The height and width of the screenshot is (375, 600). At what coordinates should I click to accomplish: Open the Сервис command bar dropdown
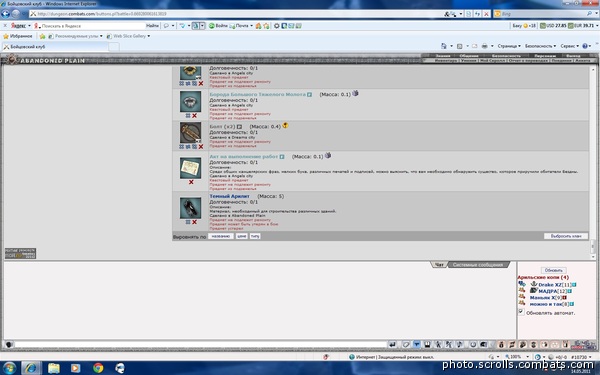pyautogui.click(x=570, y=46)
